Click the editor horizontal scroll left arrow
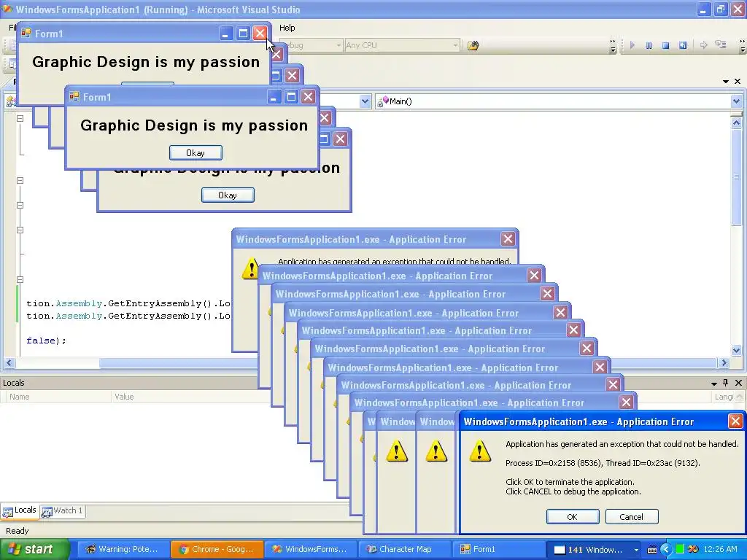The image size is (747, 560). coord(9,363)
